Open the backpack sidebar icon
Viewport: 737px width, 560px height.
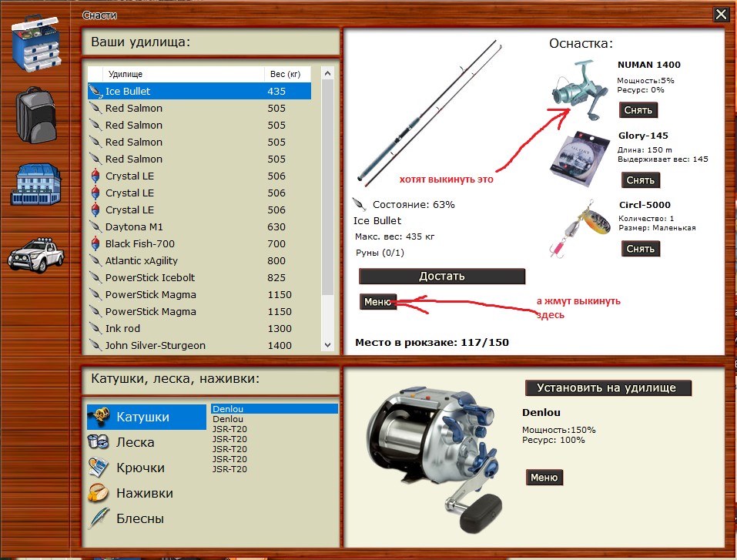(x=37, y=114)
